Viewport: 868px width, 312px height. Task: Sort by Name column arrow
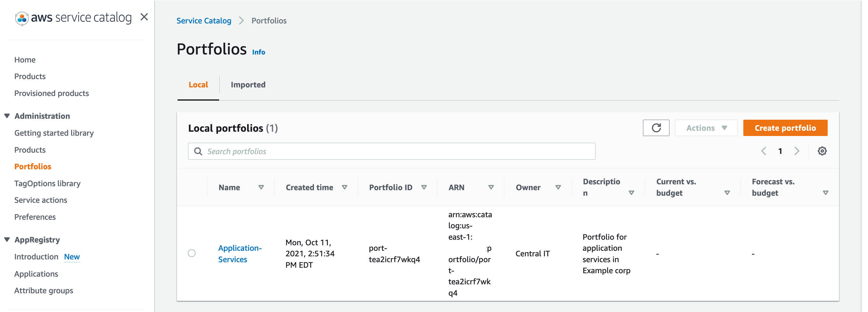point(261,187)
